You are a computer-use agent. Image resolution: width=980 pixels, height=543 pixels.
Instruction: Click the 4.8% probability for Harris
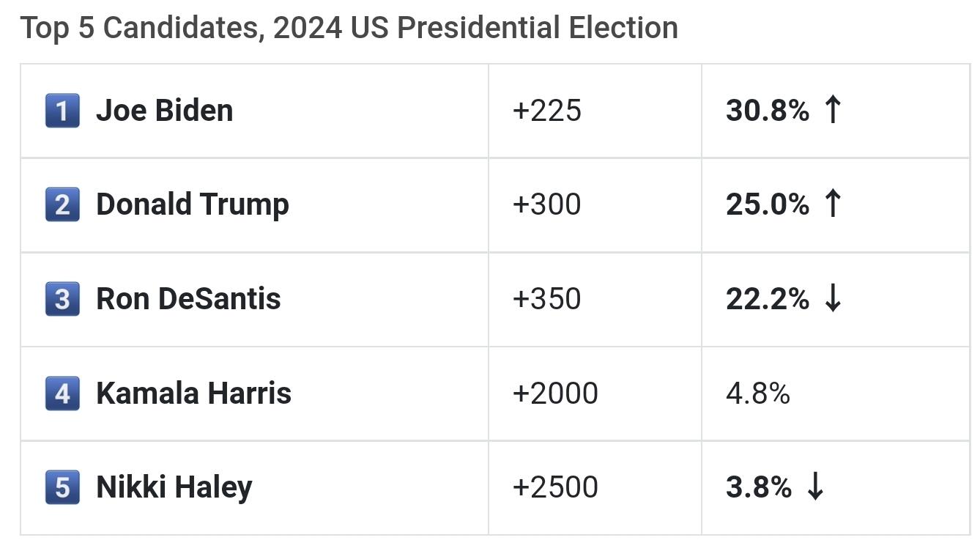coord(758,394)
